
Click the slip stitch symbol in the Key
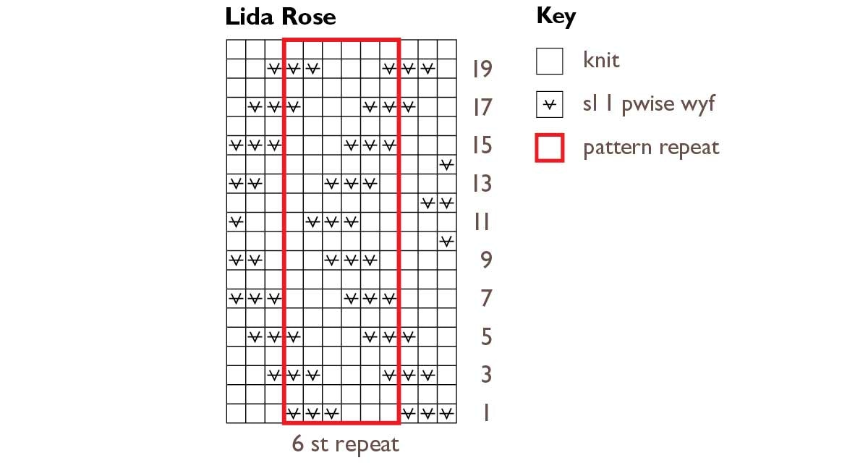549,105
